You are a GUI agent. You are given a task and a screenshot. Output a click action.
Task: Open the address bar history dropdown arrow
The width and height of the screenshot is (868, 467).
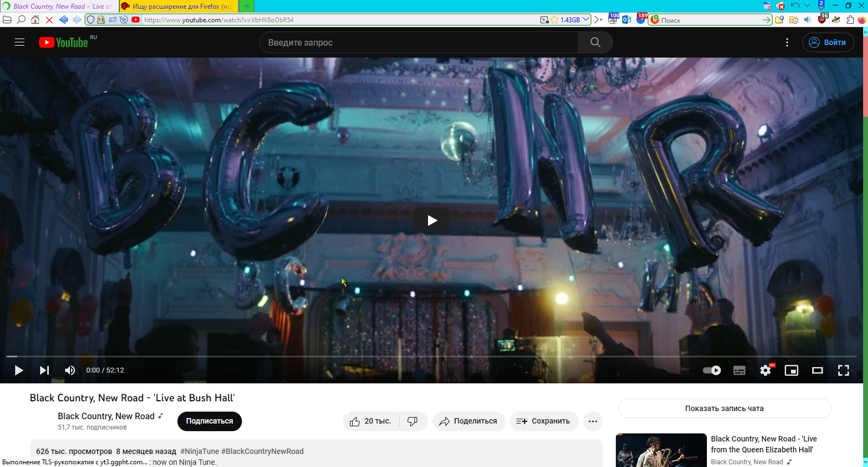point(586,20)
